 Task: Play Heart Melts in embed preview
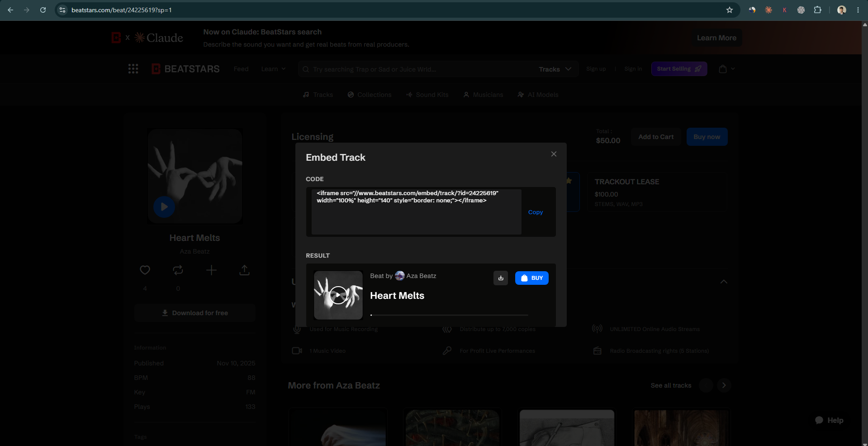coord(338,295)
